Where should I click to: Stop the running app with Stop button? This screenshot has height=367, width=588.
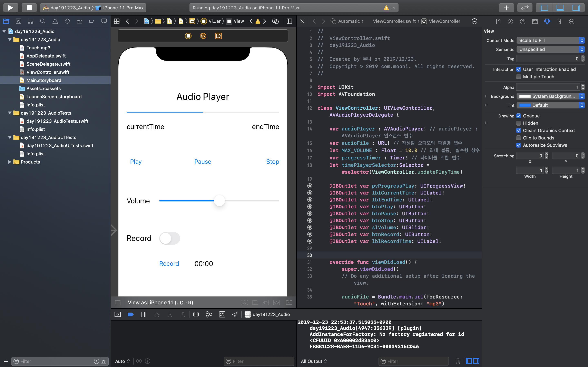tap(29, 8)
